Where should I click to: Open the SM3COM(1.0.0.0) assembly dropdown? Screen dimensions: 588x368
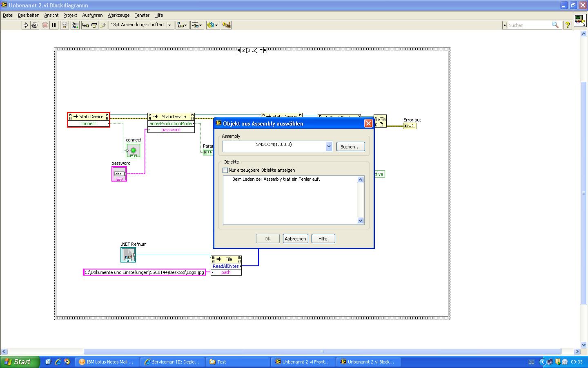click(329, 146)
